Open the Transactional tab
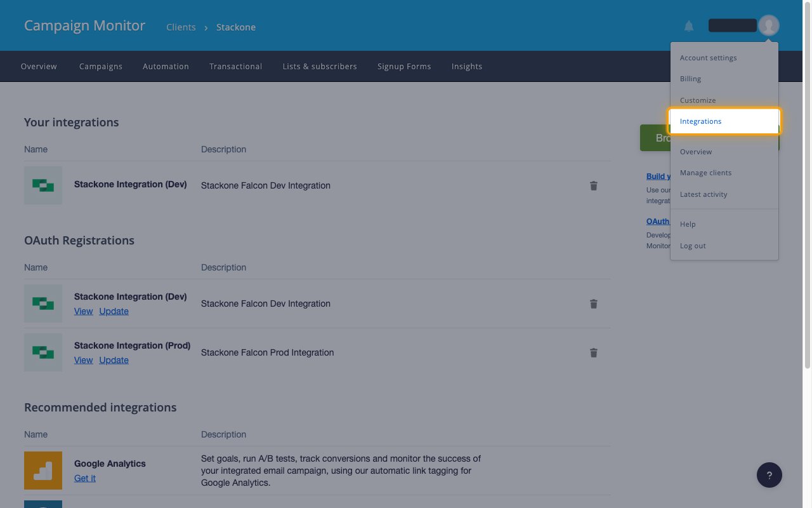Image resolution: width=812 pixels, height=508 pixels. (x=235, y=66)
